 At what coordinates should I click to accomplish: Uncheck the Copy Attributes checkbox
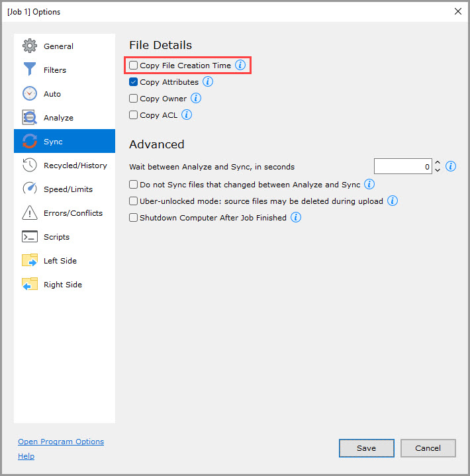tap(134, 82)
